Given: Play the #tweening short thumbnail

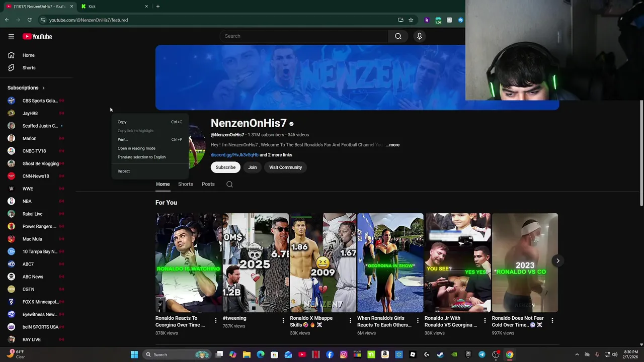Looking at the screenshot, I should 256,262.
